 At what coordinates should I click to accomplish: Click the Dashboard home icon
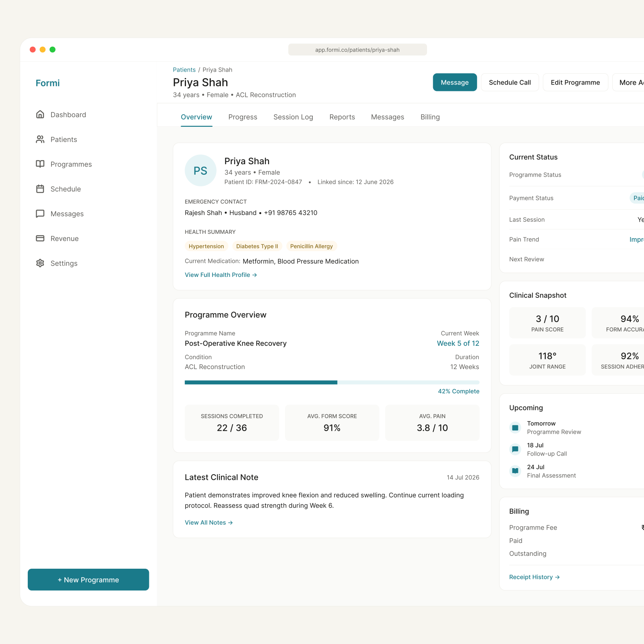pyautogui.click(x=40, y=115)
